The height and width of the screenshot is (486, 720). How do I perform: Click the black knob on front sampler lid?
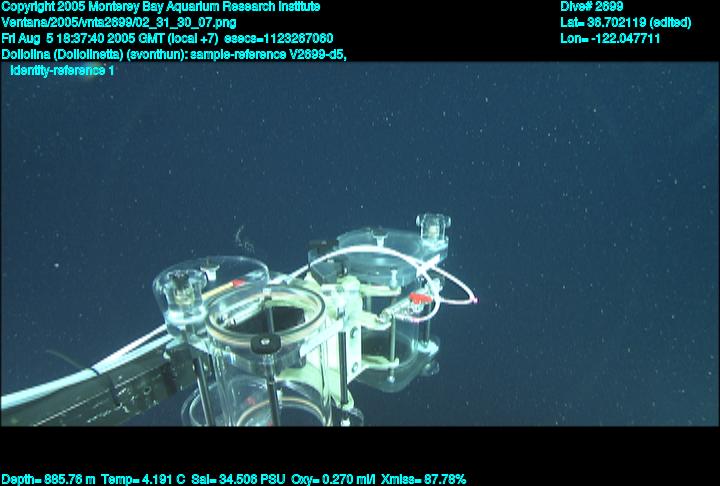click(263, 344)
